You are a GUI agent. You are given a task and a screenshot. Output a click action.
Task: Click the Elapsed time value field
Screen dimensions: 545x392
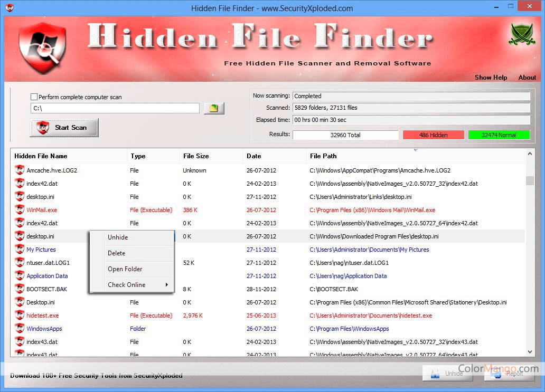tap(411, 120)
